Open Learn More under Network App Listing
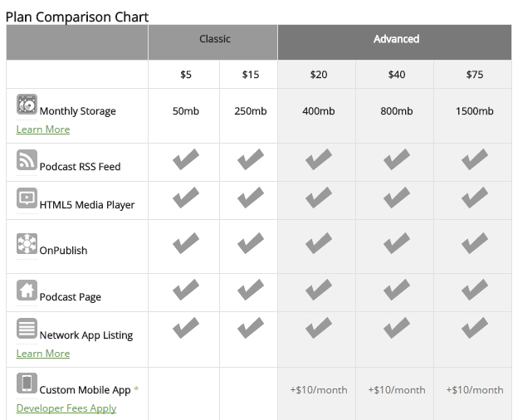The height and width of the screenshot is (420, 513). coord(43,354)
